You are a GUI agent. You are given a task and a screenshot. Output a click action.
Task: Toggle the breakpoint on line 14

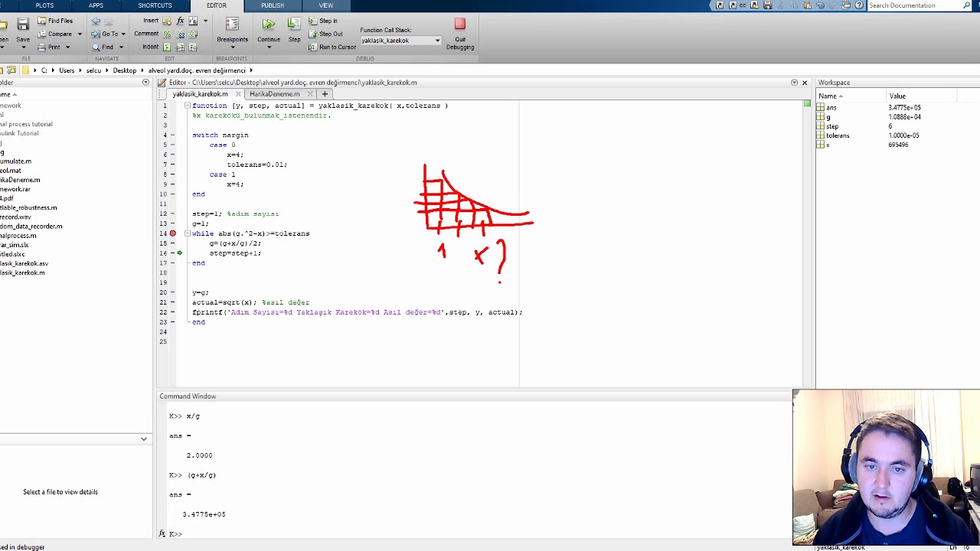click(x=173, y=233)
